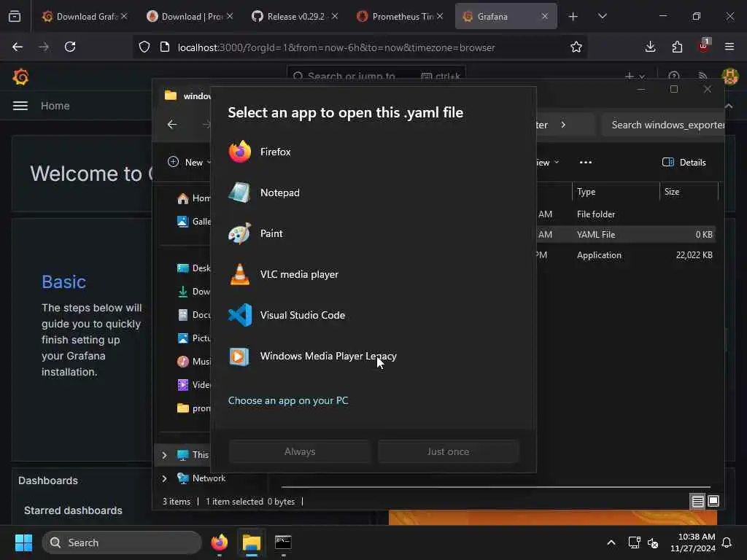Image resolution: width=747 pixels, height=560 pixels.
Task: Open the list all tabs dropdown
Action: coord(602,17)
